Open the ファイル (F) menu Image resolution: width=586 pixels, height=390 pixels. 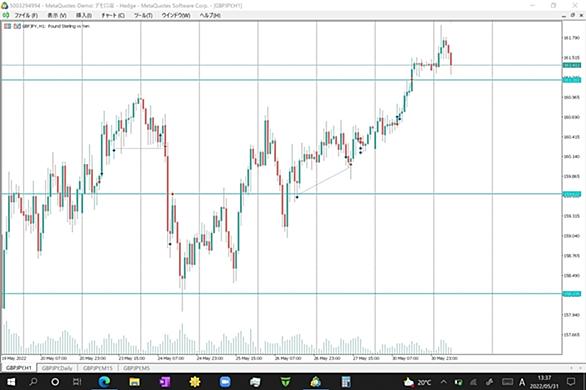click(26, 15)
